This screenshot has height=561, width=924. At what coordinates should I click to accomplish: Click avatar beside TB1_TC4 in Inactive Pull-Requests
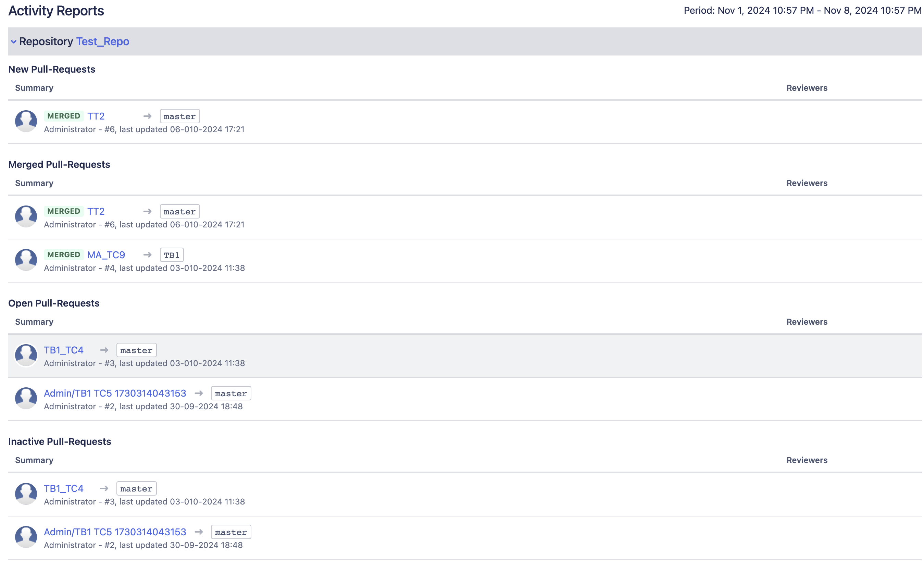click(26, 494)
